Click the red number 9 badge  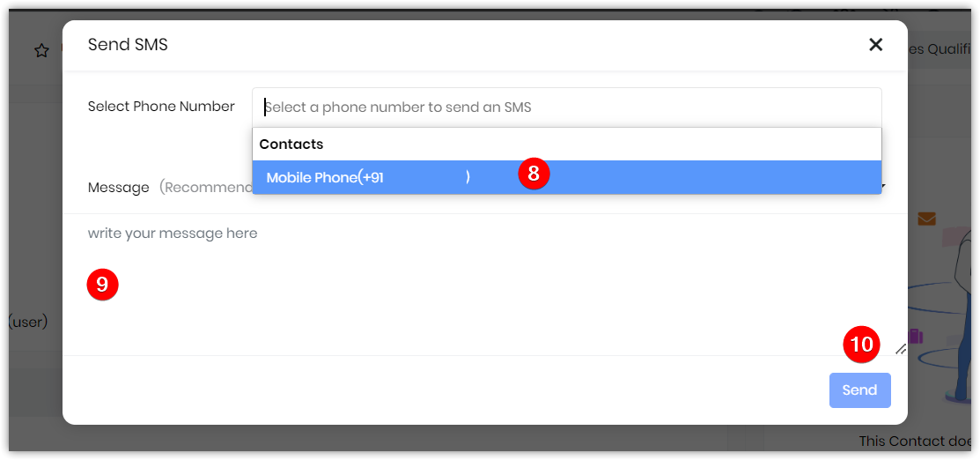coord(102,285)
